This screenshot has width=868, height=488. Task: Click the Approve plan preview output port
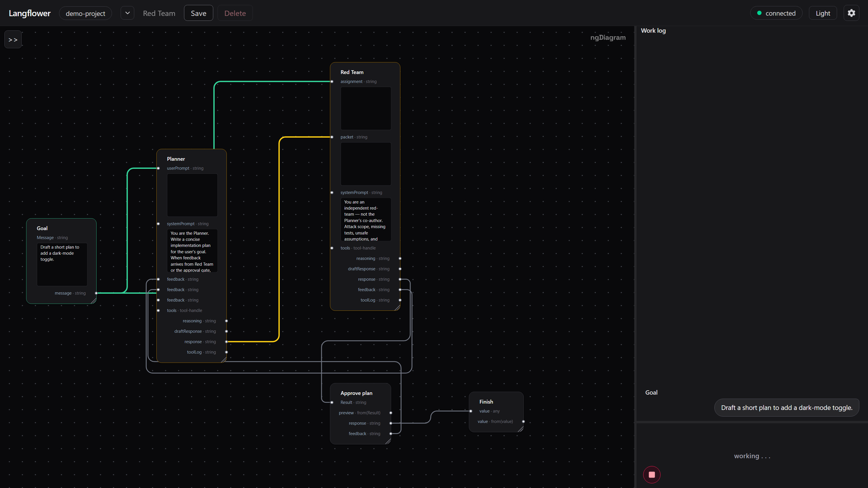391,413
